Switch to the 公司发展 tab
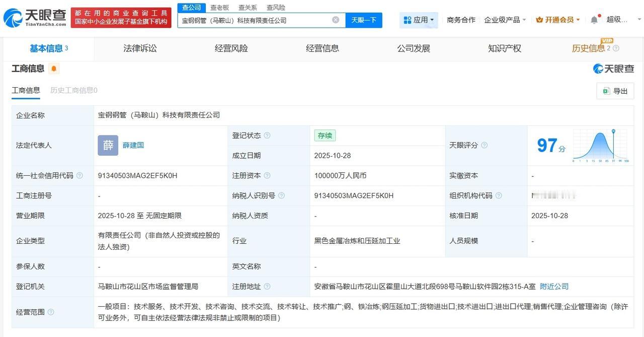 pyautogui.click(x=414, y=48)
